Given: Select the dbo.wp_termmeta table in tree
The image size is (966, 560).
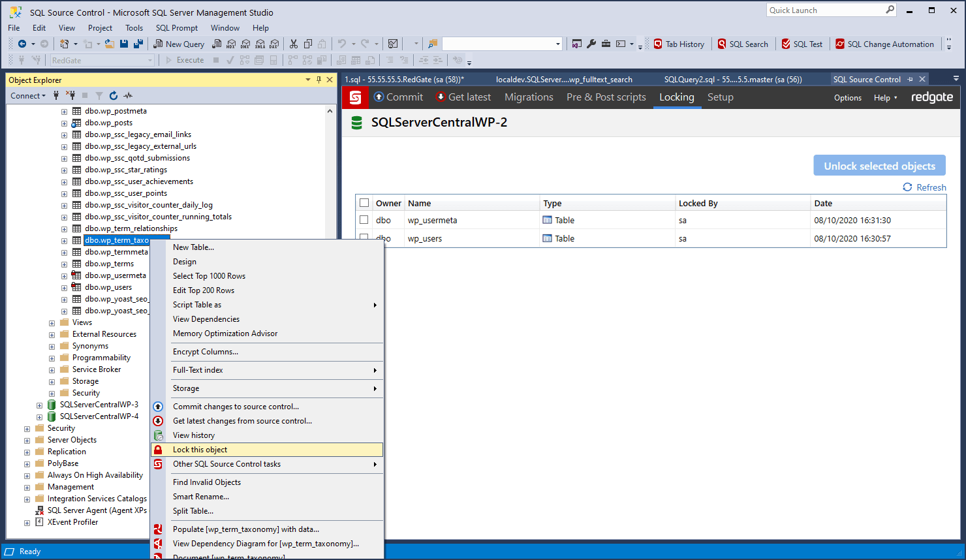Looking at the screenshot, I should click(x=116, y=252).
